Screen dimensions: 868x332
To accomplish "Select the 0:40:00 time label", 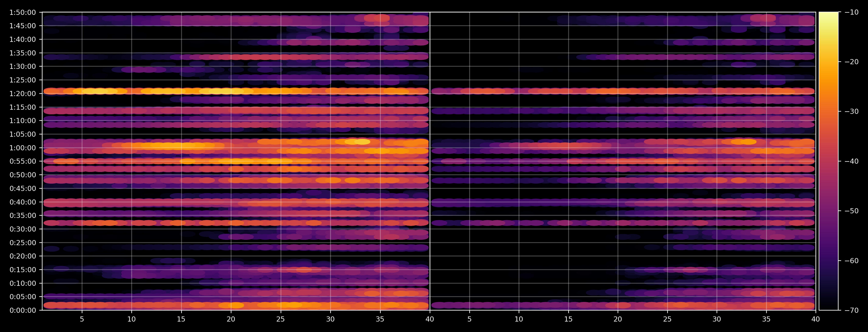I will [23, 202].
